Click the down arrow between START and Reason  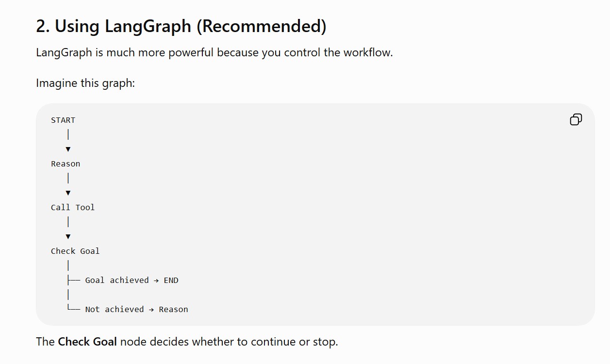(68, 149)
